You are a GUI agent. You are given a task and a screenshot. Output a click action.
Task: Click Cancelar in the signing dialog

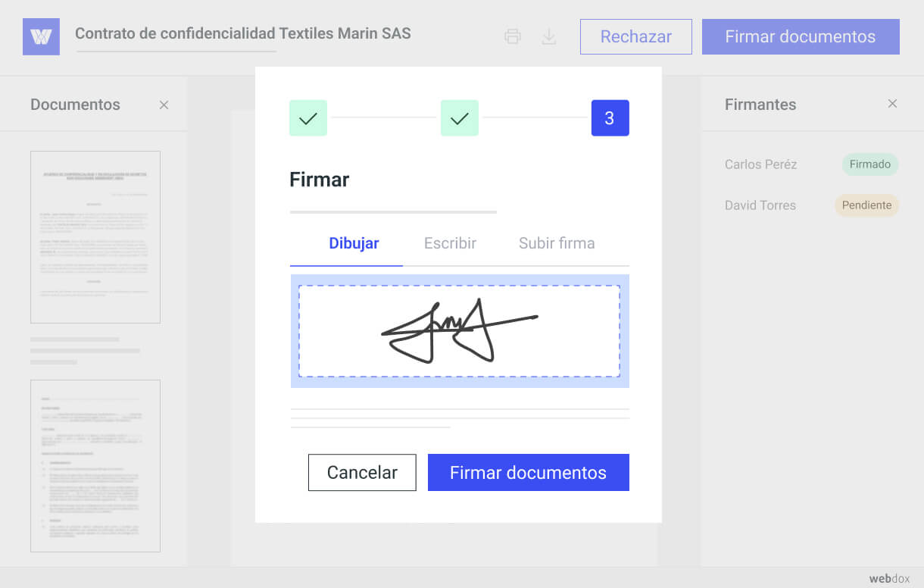pyautogui.click(x=362, y=472)
